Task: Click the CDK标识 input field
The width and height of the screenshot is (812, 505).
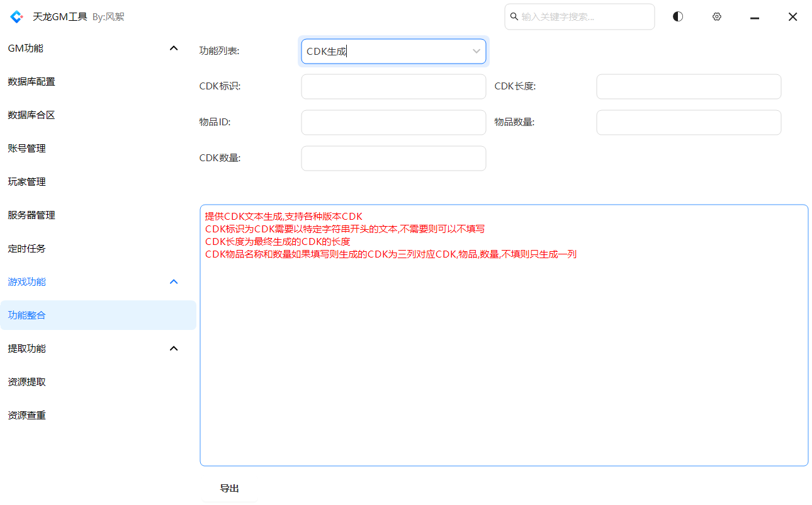Action: click(393, 87)
